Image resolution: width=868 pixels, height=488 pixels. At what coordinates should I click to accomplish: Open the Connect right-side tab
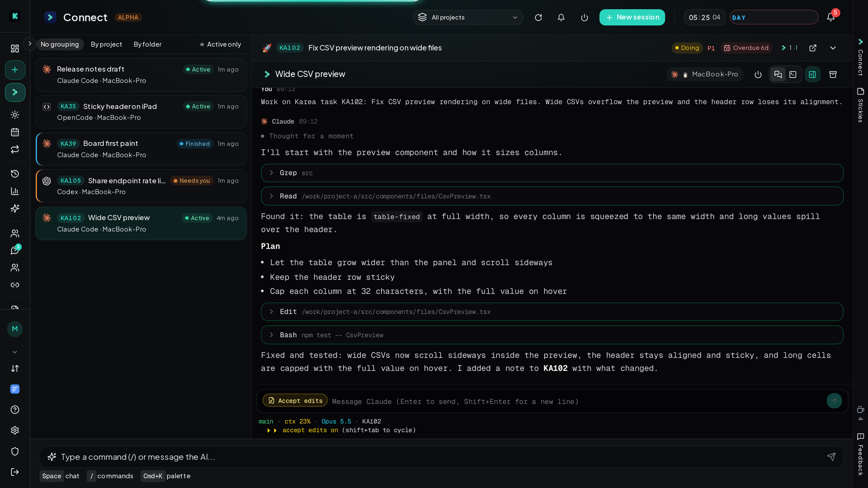(861, 57)
